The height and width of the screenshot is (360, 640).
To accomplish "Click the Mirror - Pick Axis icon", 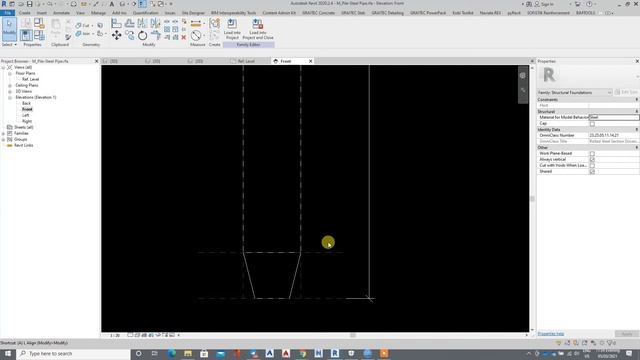I will click(142, 23).
